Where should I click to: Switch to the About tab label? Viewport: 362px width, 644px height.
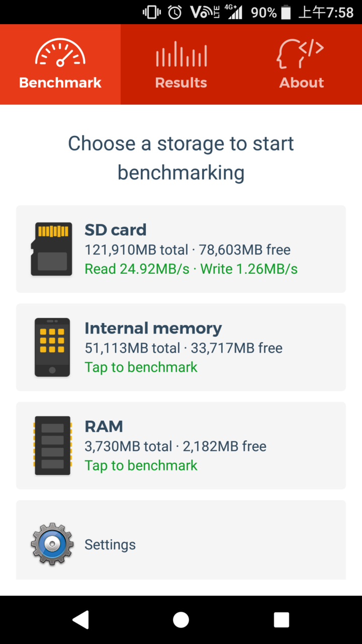tap(302, 83)
